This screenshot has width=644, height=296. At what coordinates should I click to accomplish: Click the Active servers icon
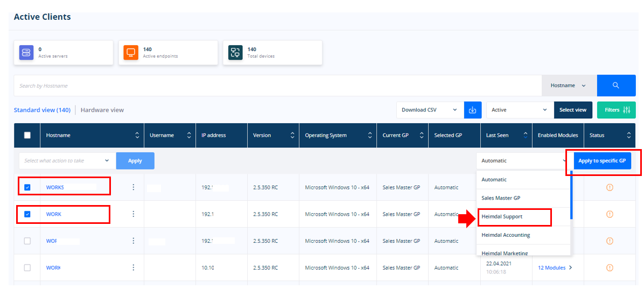click(26, 53)
